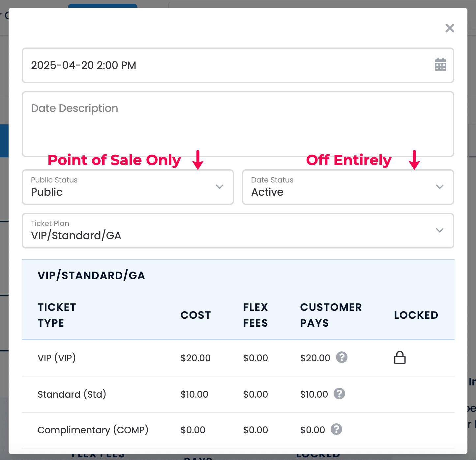Edit the 2025-04-20 2:00 PM date field

[x=238, y=65]
